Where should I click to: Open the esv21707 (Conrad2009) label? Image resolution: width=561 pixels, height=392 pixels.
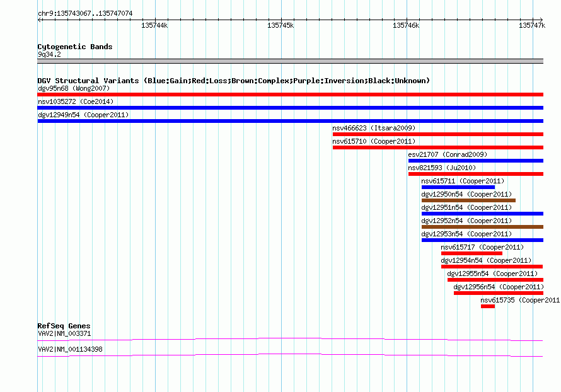click(x=448, y=154)
